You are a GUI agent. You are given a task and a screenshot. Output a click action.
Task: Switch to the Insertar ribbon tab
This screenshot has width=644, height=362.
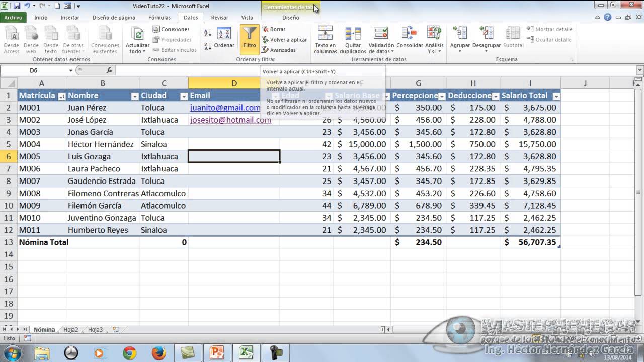pyautogui.click(x=70, y=17)
